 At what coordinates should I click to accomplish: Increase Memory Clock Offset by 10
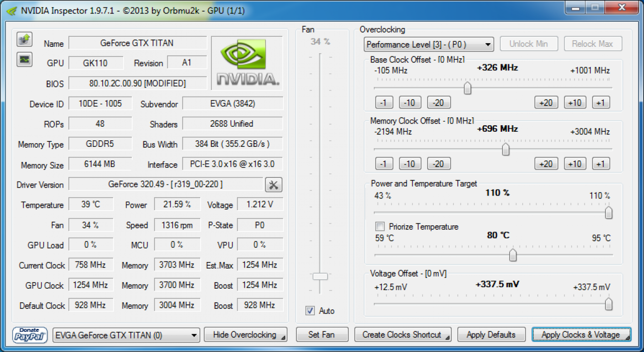(x=575, y=163)
